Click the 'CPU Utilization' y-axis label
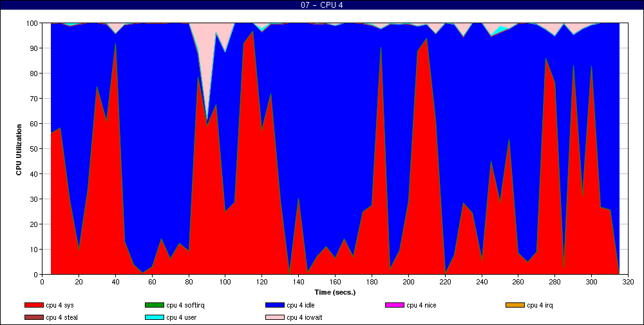Screen dimensions: 644x325 point(19,150)
